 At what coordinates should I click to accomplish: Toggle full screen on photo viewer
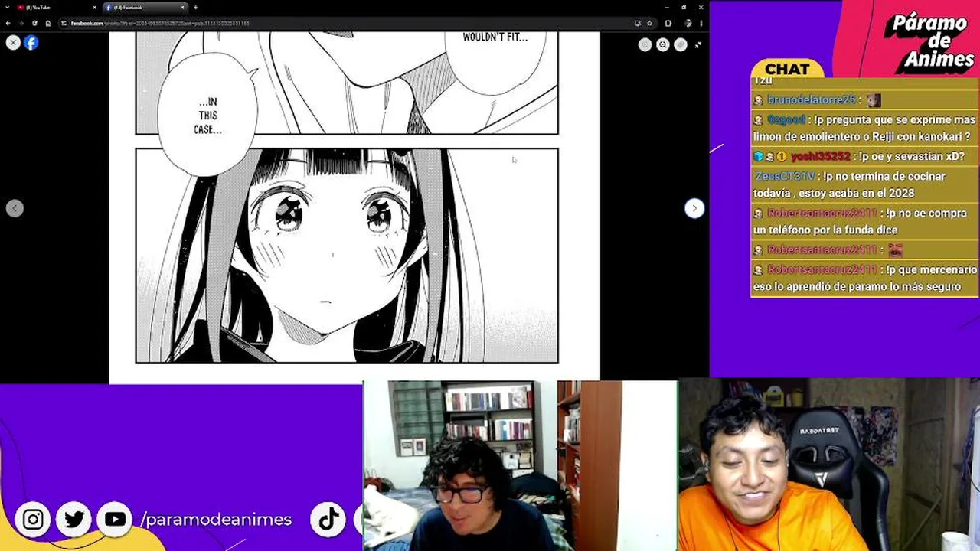pos(698,45)
